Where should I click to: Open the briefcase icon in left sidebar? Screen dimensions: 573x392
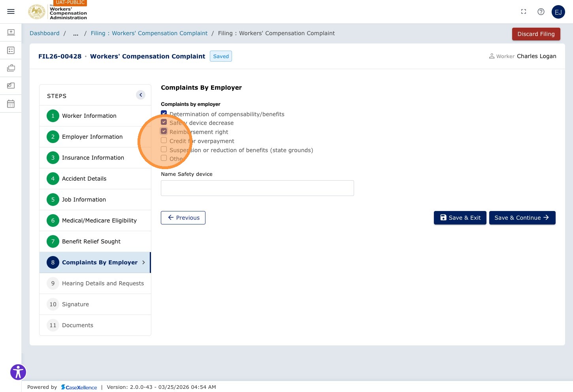[x=11, y=68]
